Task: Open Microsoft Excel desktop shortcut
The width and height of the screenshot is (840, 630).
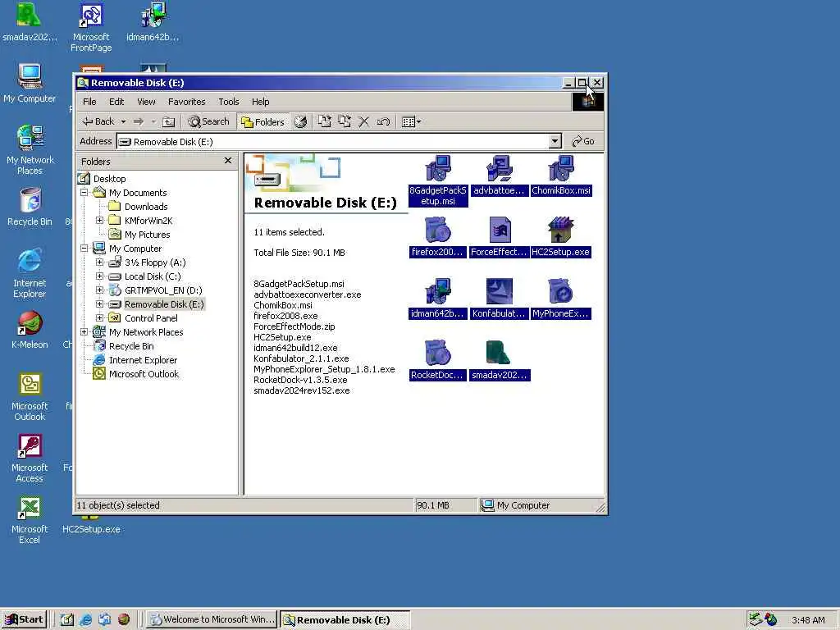Action: (x=30, y=520)
